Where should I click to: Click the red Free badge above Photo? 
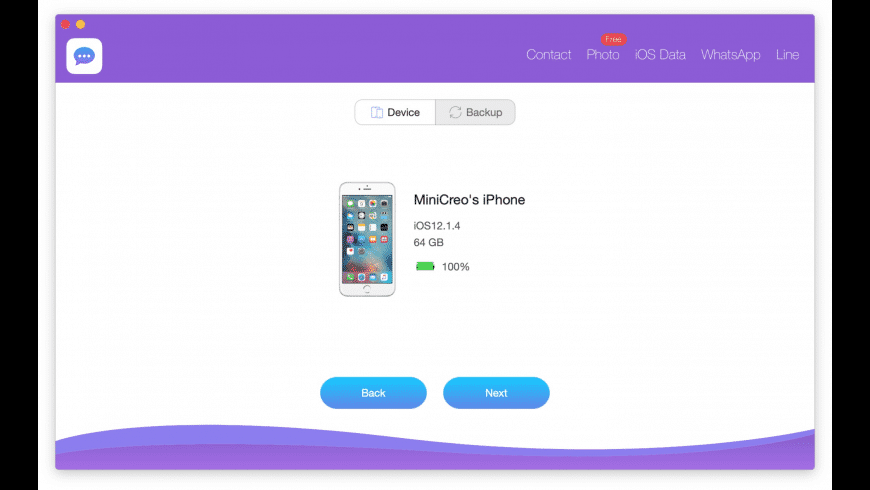point(613,39)
